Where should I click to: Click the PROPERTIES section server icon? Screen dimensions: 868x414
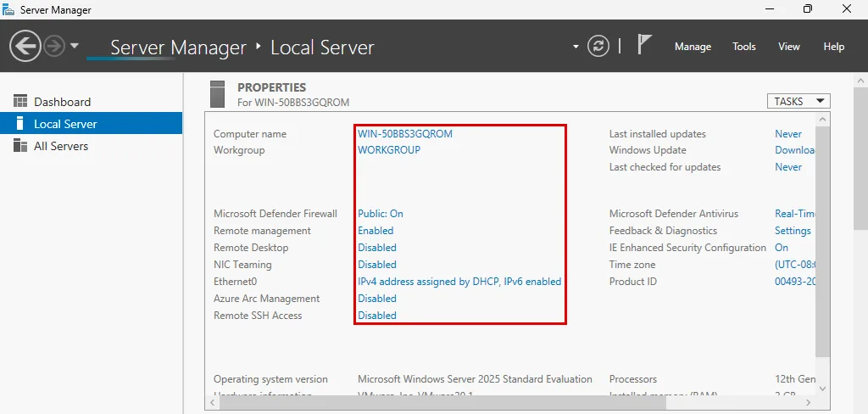[218, 94]
